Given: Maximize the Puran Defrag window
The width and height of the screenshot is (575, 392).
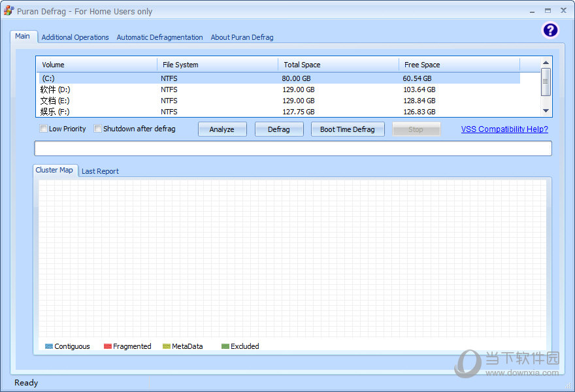Looking at the screenshot, I should point(548,11).
